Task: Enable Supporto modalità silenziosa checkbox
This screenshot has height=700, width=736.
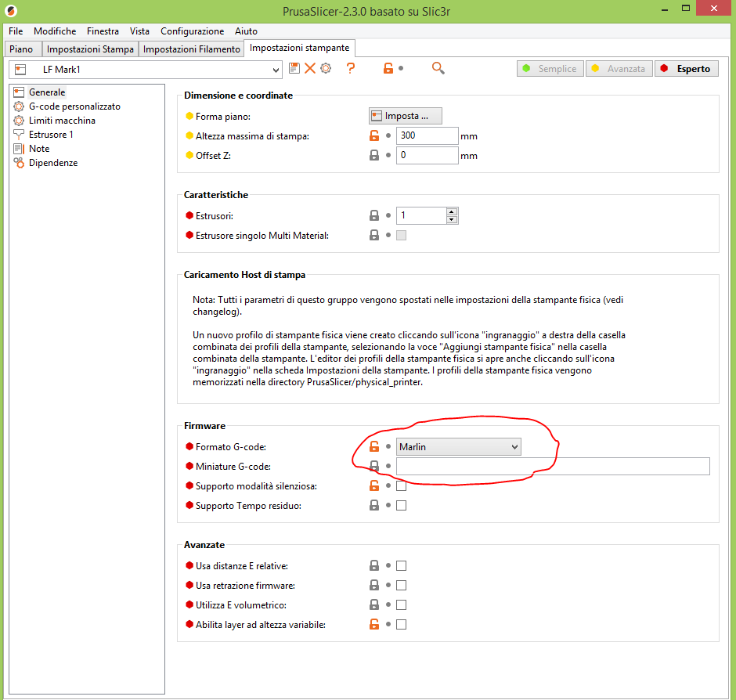Action: [x=401, y=486]
